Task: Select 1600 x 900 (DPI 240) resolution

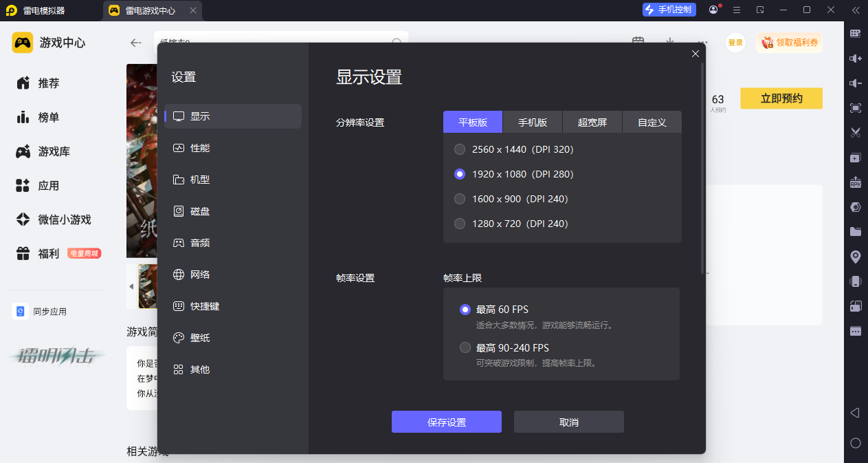Action: tap(511, 199)
